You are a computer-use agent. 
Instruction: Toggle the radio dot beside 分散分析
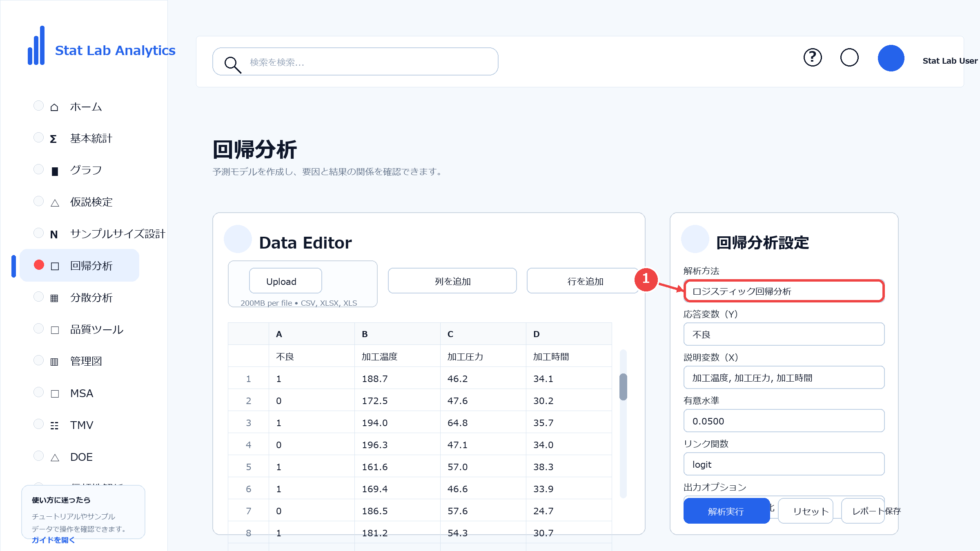click(38, 297)
